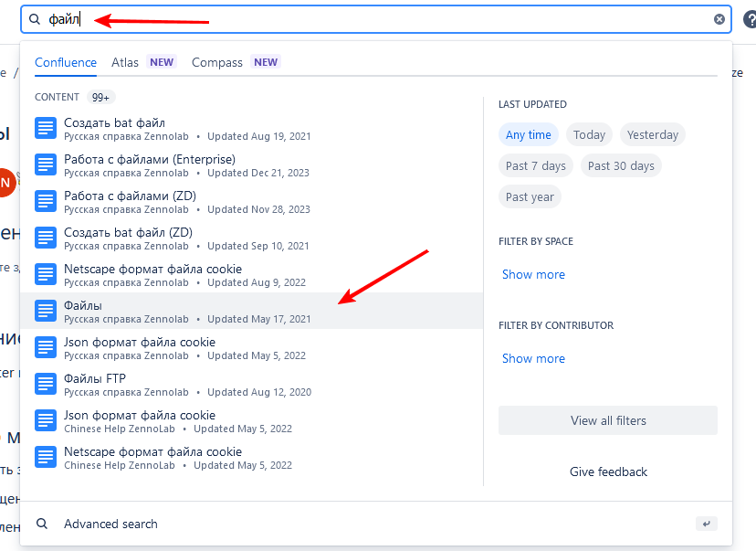Click into the search input field
This screenshot has width=756, height=551.
coord(365,19)
